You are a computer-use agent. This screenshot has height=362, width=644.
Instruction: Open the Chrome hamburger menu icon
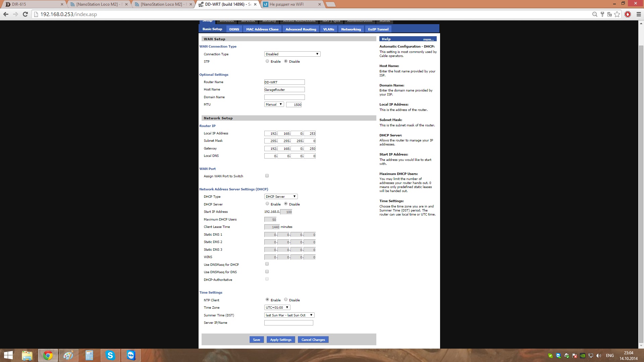[639, 14]
